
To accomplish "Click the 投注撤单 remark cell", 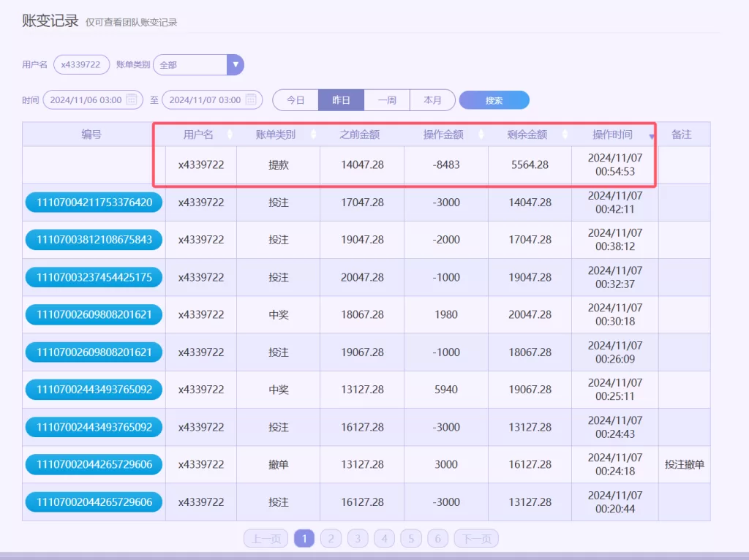I will pos(685,464).
